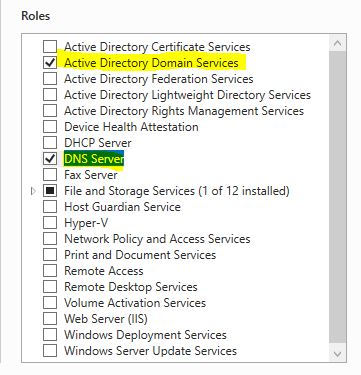Select Active Directory Rights Management Services label
The height and width of the screenshot is (375, 361).
pos(184,111)
